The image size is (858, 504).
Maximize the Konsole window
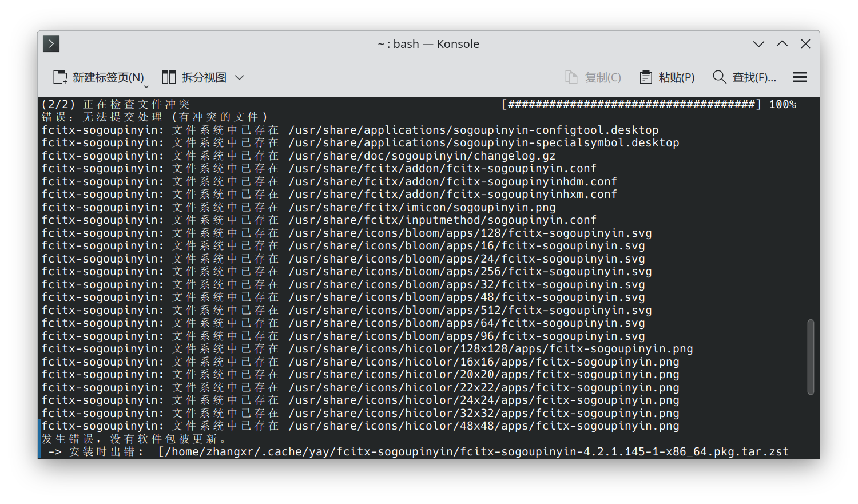pos(782,43)
